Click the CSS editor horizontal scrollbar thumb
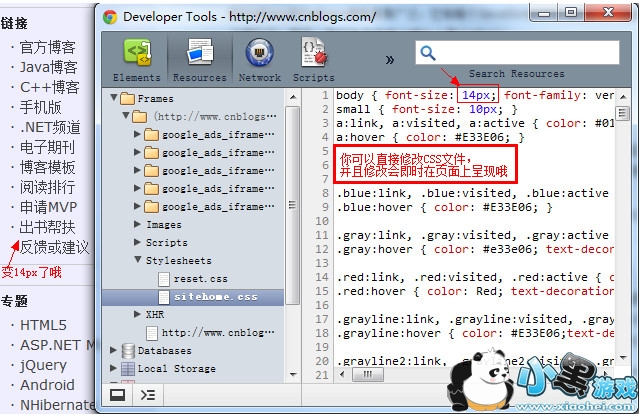 coord(368,374)
